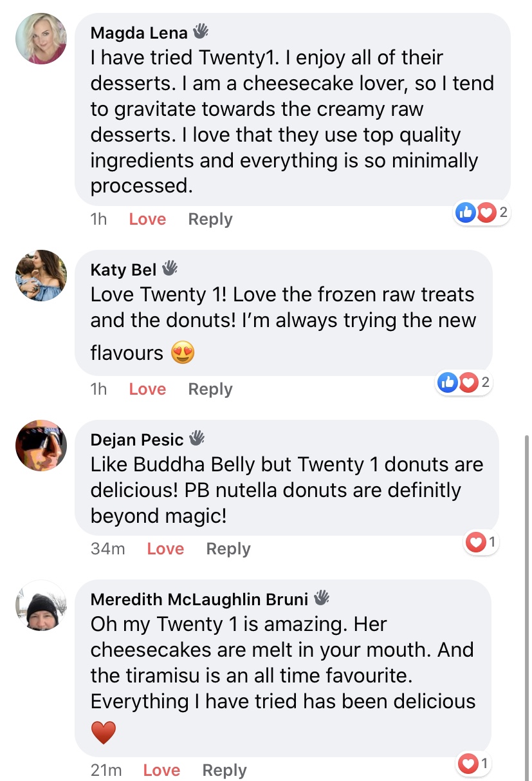Toggle Love on Katy Bel's comment

click(x=147, y=389)
